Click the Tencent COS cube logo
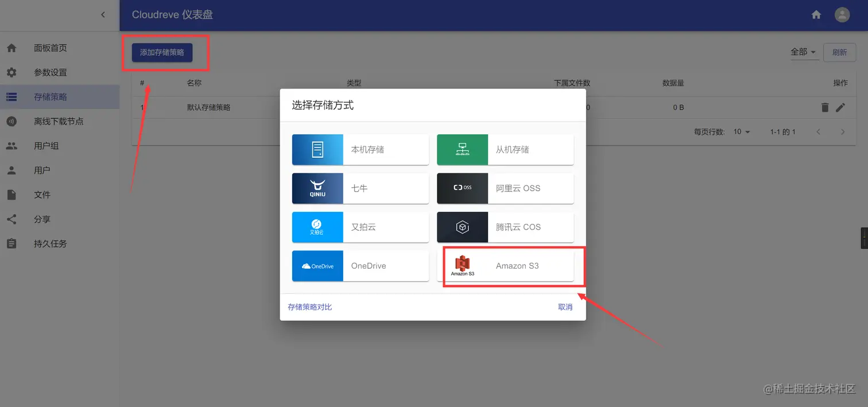 coord(462,227)
